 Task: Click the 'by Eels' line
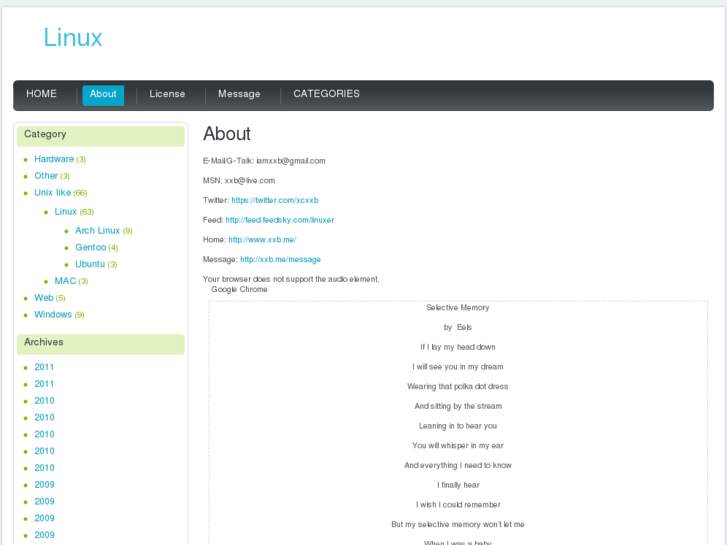click(x=458, y=327)
